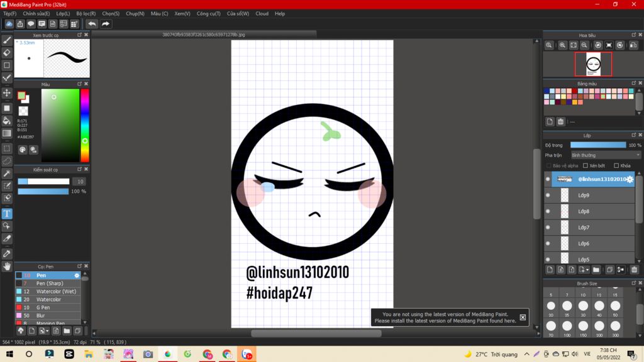Toggle visibility of Lớp8 layer
The height and width of the screenshot is (362, 644).
tap(548, 211)
